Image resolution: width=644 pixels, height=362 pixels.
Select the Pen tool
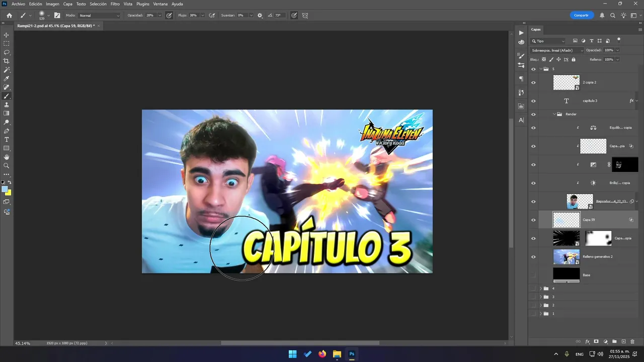pyautogui.click(x=7, y=131)
